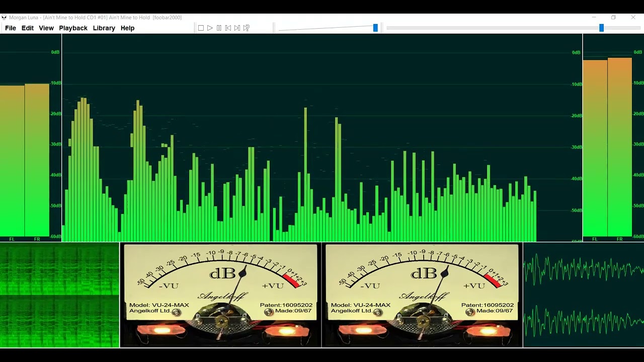Viewport: 644px width, 362px height.
Task: Open the View menu
Action: (46, 28)
